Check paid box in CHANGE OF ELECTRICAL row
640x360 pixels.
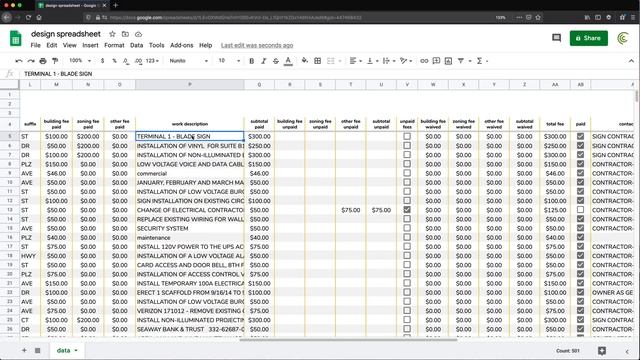[580, 210]
